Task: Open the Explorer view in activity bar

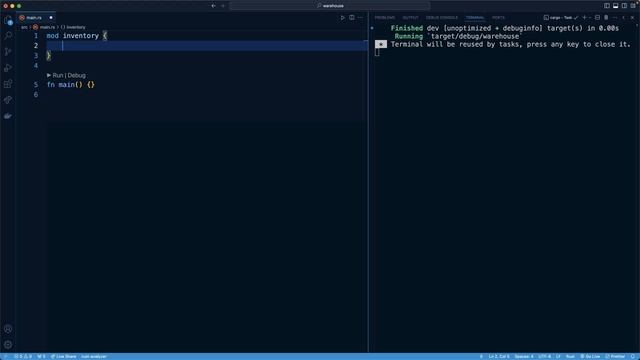Action: [x=8, y=20]
